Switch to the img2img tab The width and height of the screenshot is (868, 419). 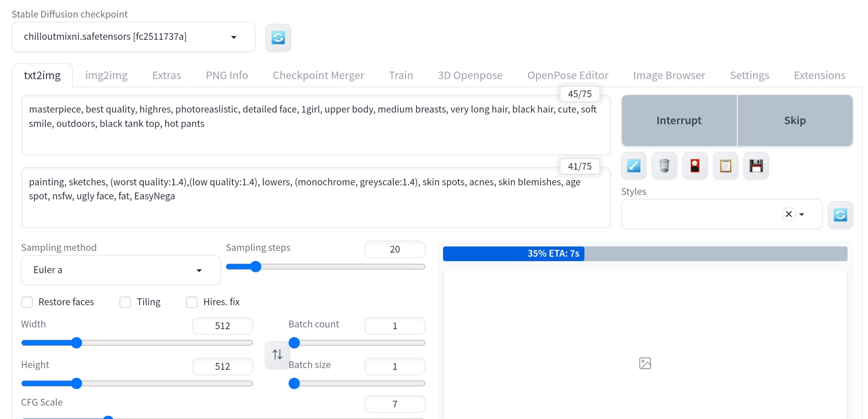tap(106, 75)
